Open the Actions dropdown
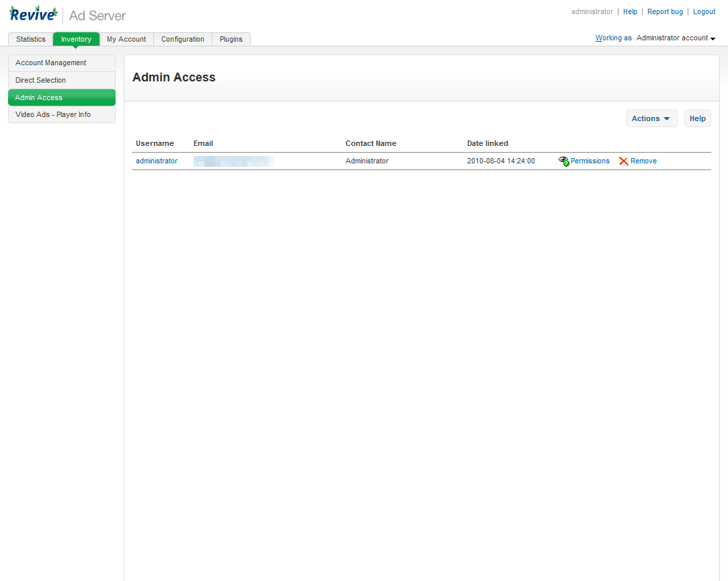Screen dimensions: 728x581 coord(651,118)
